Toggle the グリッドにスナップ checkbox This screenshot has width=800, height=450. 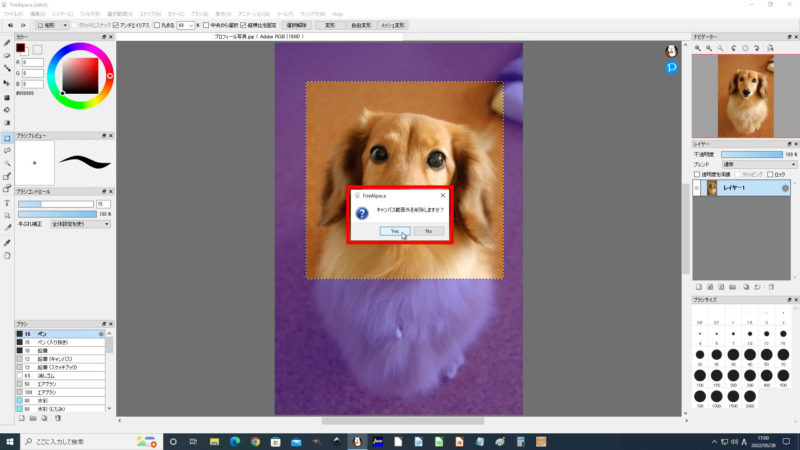(x=75, y=25)
